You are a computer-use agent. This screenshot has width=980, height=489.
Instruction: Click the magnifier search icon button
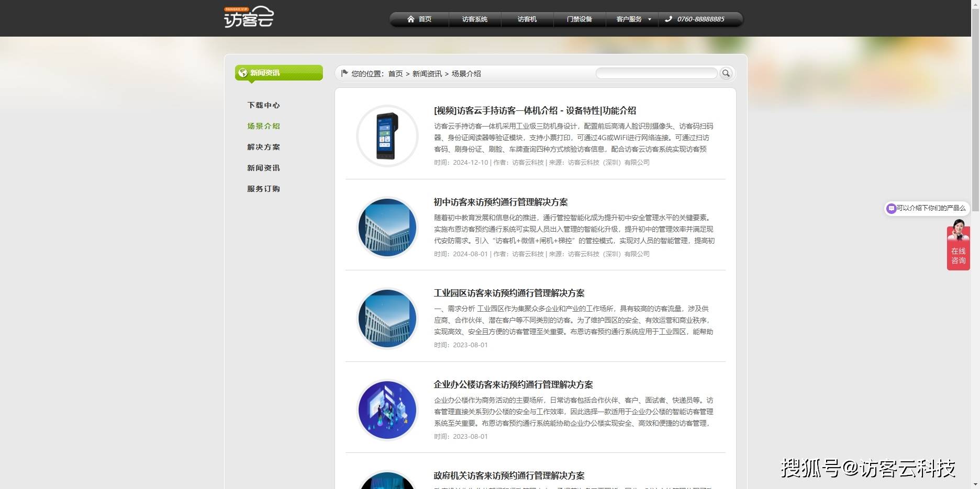pos(726,74)
